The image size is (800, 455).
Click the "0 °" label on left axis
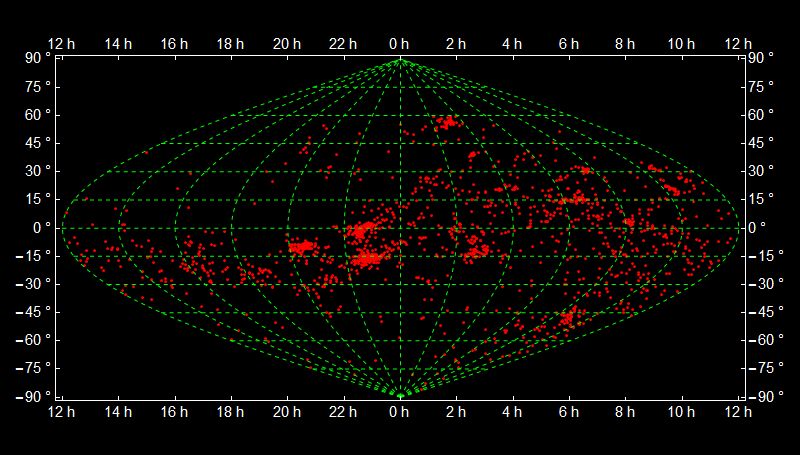point(42,228)
